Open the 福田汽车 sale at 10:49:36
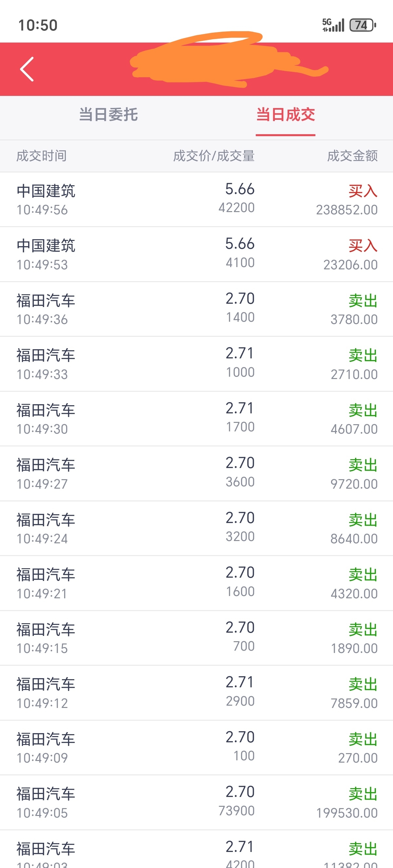This screenshot has height=868, width=393. (x=196, y=309)
